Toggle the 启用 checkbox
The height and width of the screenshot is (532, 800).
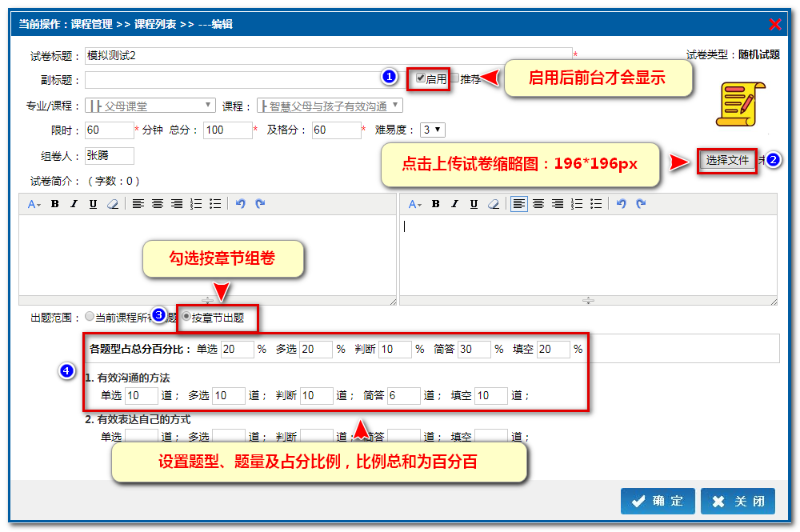421,78
